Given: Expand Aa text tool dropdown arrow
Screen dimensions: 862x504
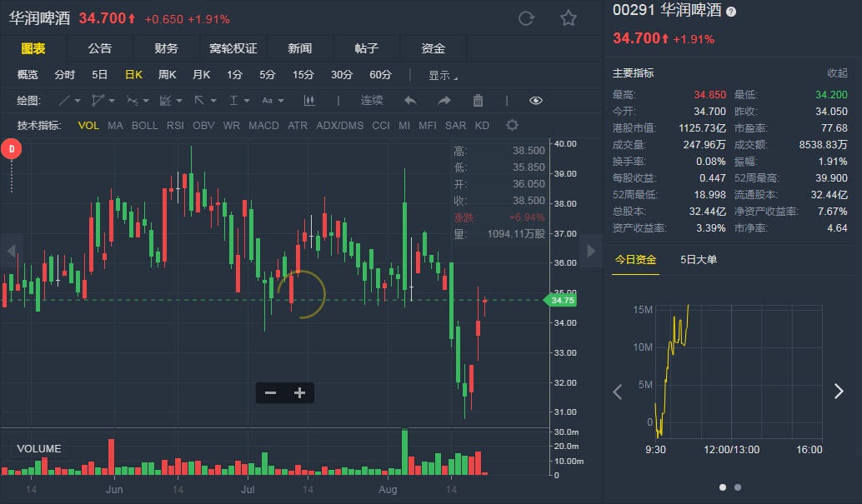Looking at the screenshot, I should tap(281, 101).
